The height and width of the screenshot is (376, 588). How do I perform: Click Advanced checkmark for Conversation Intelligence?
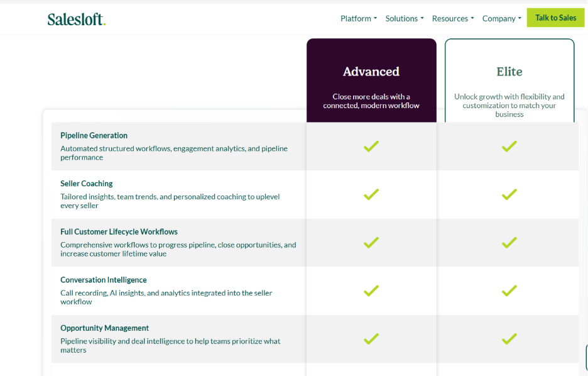371,290
